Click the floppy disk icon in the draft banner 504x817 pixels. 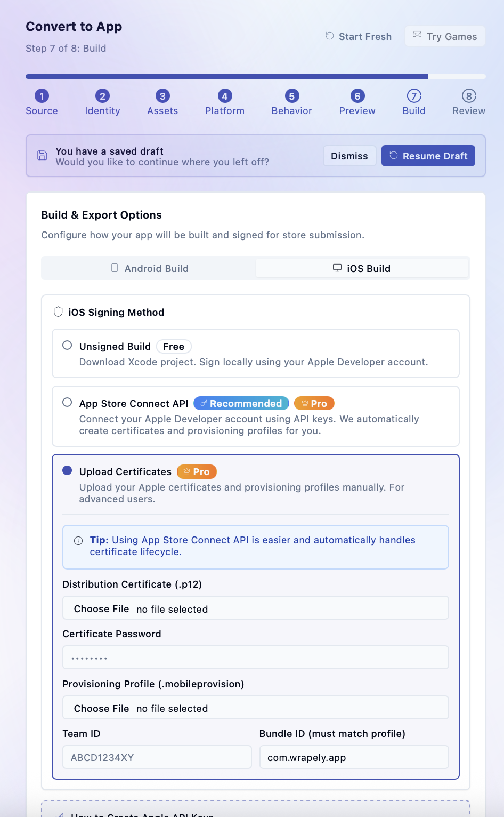point(42,156)
